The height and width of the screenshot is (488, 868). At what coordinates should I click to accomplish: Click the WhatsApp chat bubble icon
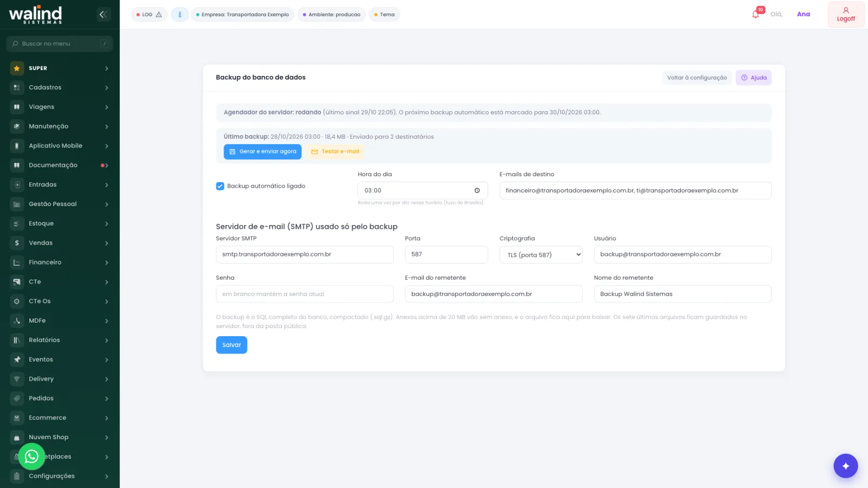click(31, 457)
